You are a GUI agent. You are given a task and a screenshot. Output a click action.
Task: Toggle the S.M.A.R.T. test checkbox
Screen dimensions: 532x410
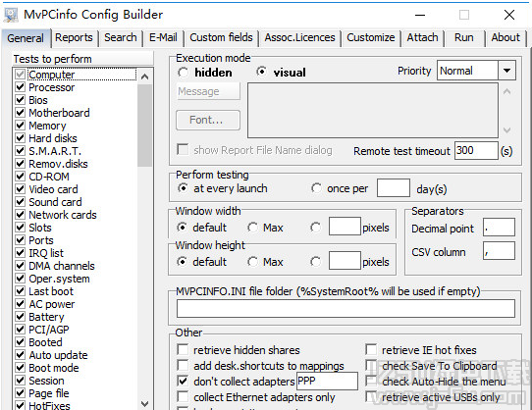(21, 151)
